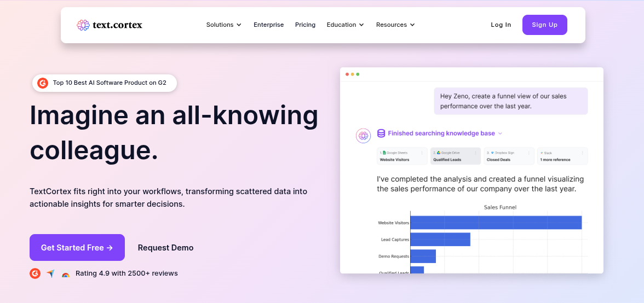Click Get Started Free button

77,248
